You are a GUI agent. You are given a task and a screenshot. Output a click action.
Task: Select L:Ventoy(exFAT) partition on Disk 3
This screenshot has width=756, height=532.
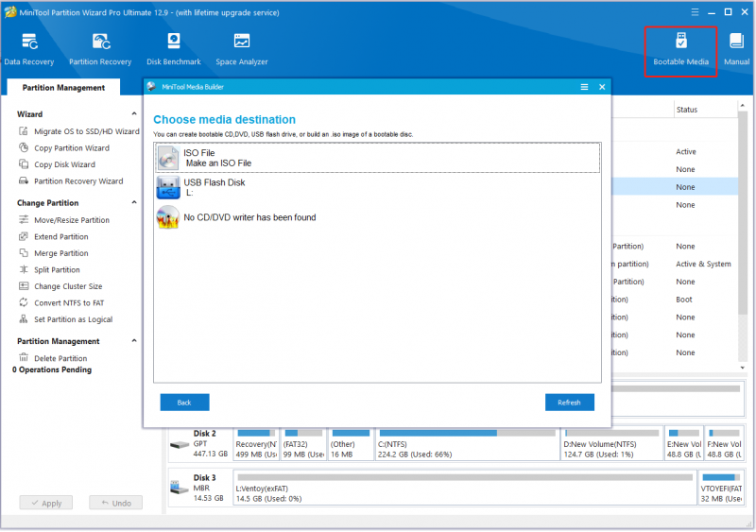click(x=465, y=489)
